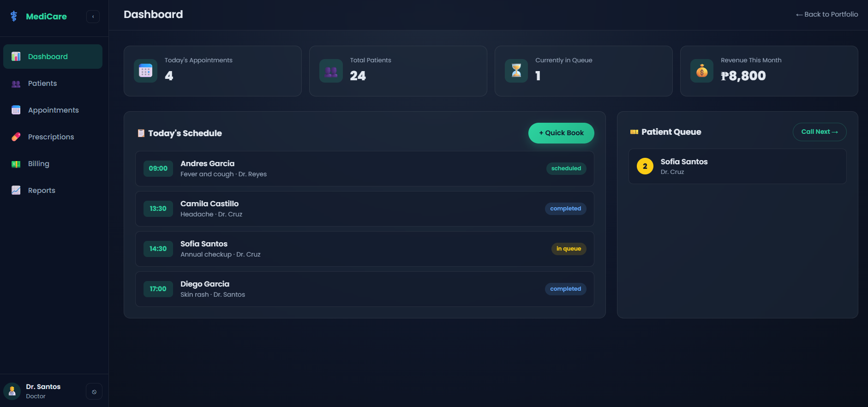Click the Annual checkup · Dr. Cruz text

(x=221, y=254)
